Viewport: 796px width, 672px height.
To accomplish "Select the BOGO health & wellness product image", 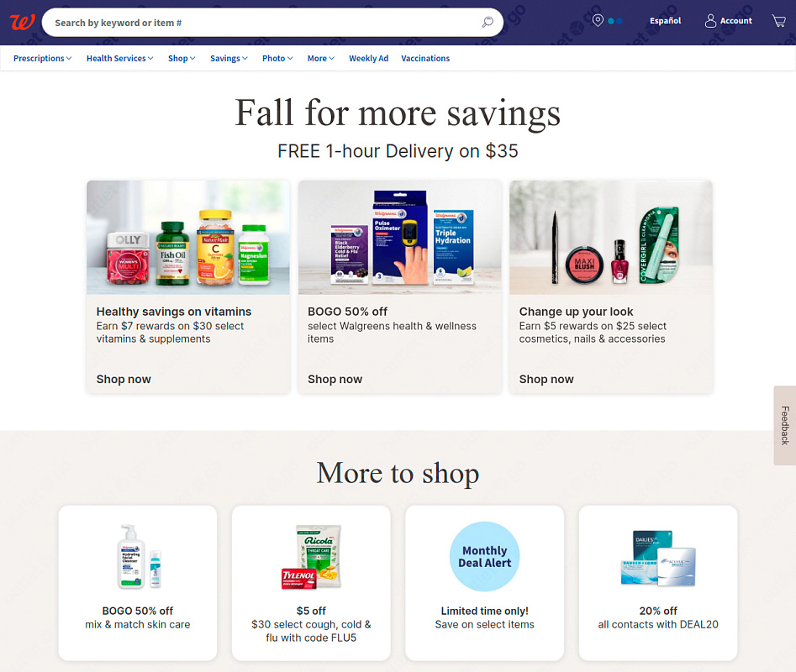I will click(399, 238).
